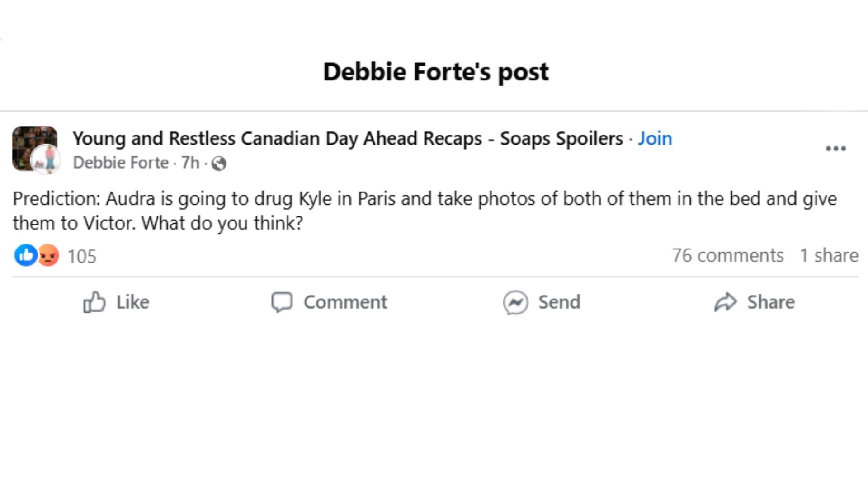Open the three-dot post options menu
The height and width of the screenshot is (488, 868).
click(835, 149)
